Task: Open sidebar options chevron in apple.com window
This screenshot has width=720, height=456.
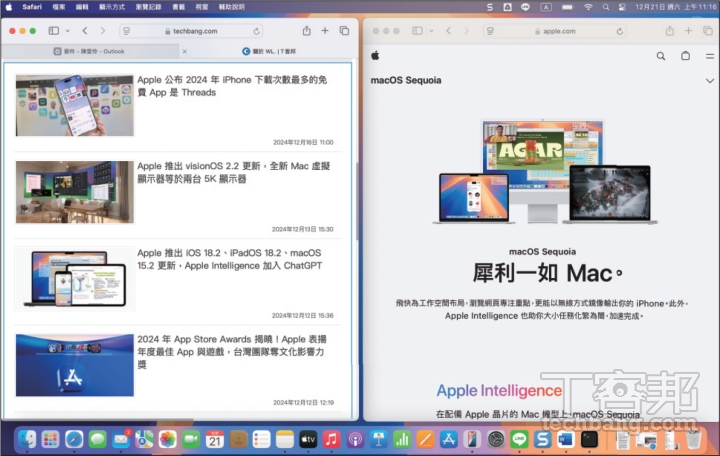Action: [431, 31]
